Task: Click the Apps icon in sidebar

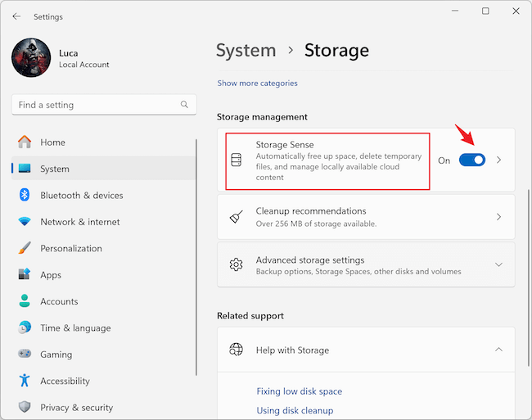Action: click(25, 274)
